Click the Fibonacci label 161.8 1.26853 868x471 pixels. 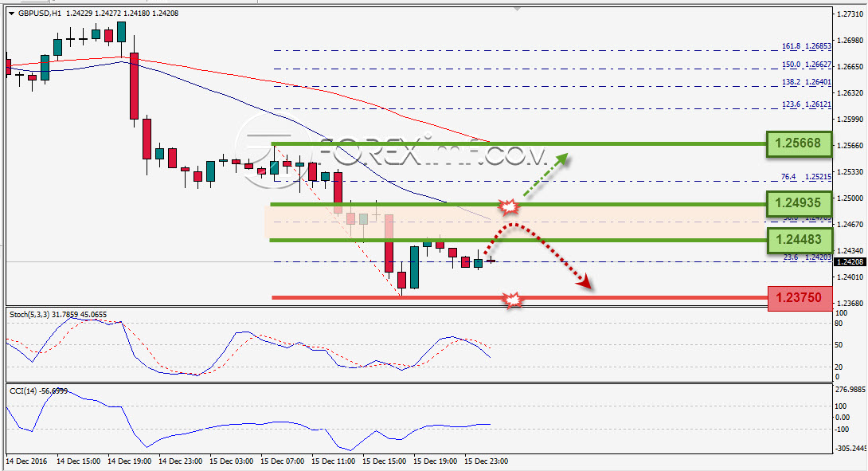806,46
